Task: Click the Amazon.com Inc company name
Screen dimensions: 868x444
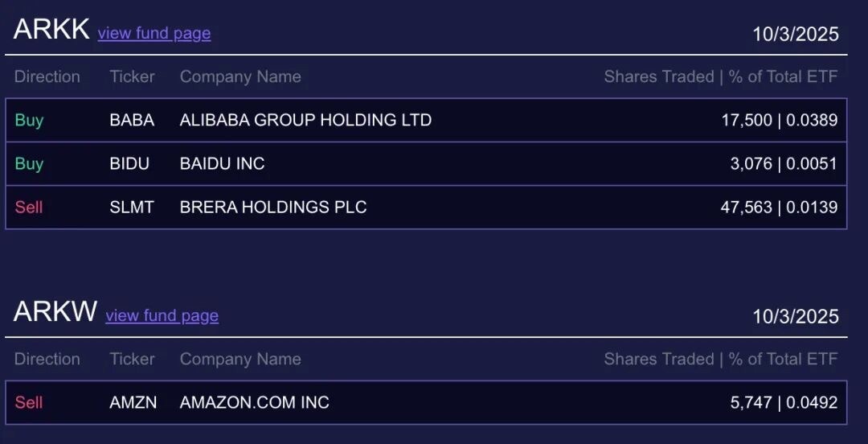Action: coord(255,402)
